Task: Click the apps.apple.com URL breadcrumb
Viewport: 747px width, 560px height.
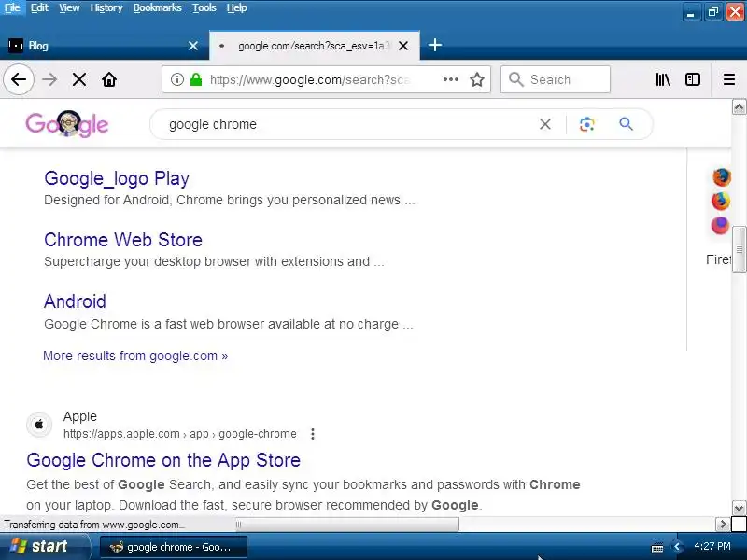Action: 179,434
